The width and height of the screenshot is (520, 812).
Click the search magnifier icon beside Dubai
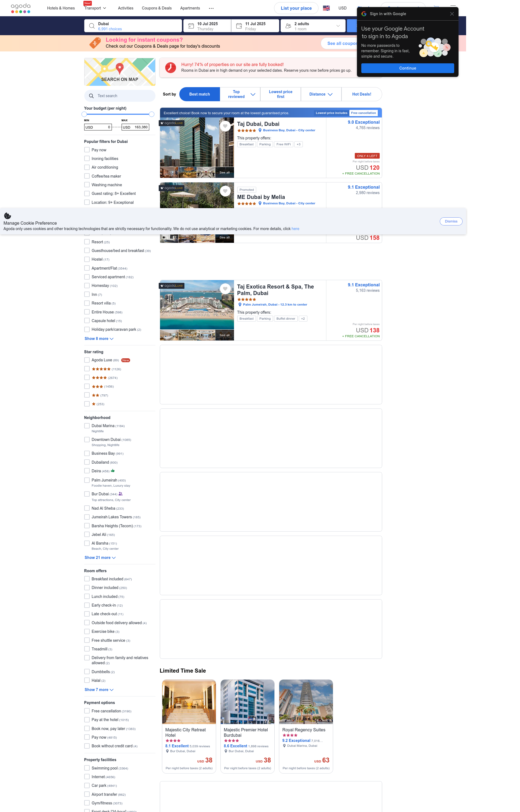(x=92, y=26)
